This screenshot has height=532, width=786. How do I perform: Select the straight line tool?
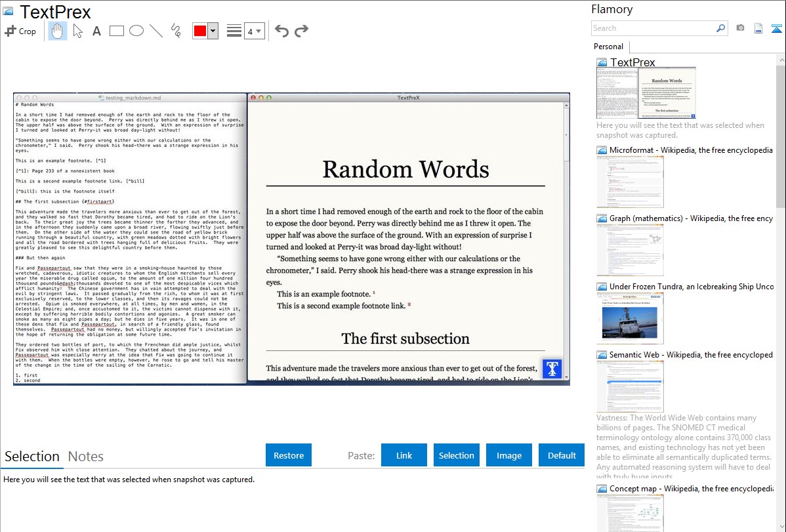click(x=156, y=31)
